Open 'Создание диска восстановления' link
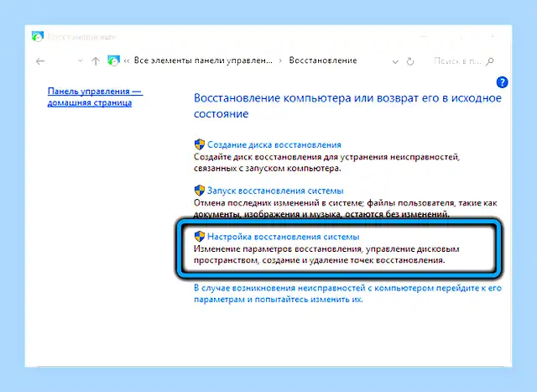The height and width of the screenshot is (392, 537). pos(274,144)
